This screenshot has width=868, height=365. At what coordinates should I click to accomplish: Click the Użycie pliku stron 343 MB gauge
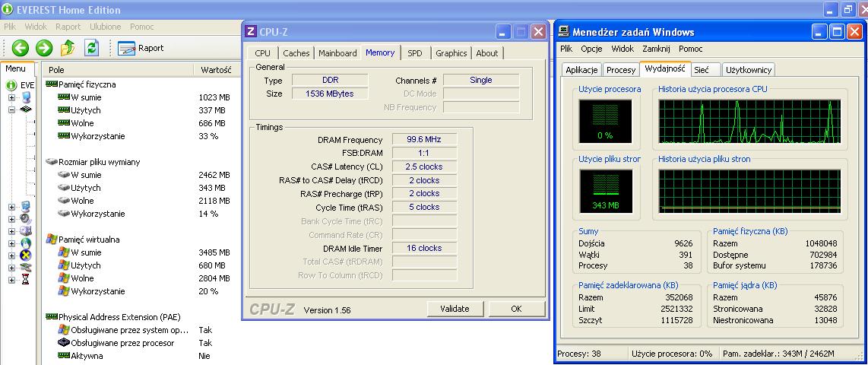point(605,191)
